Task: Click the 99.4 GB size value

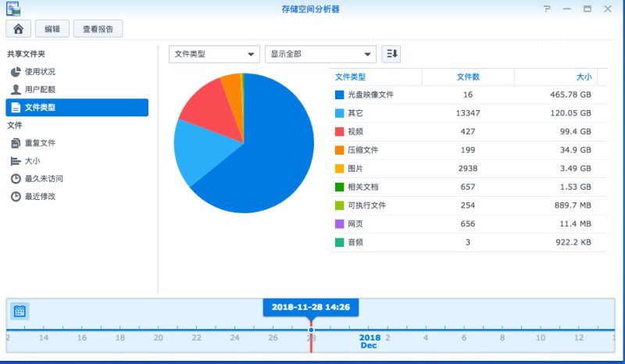Action: (x=575, y=131)
